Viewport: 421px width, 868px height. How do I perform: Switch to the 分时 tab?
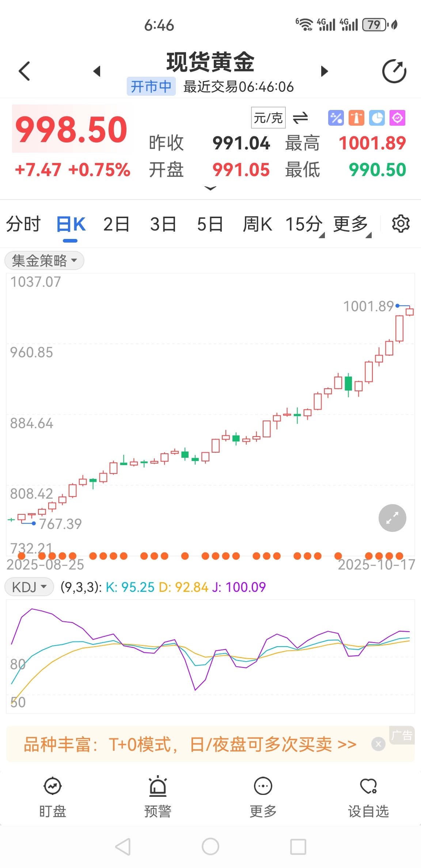tap(23, 224)
